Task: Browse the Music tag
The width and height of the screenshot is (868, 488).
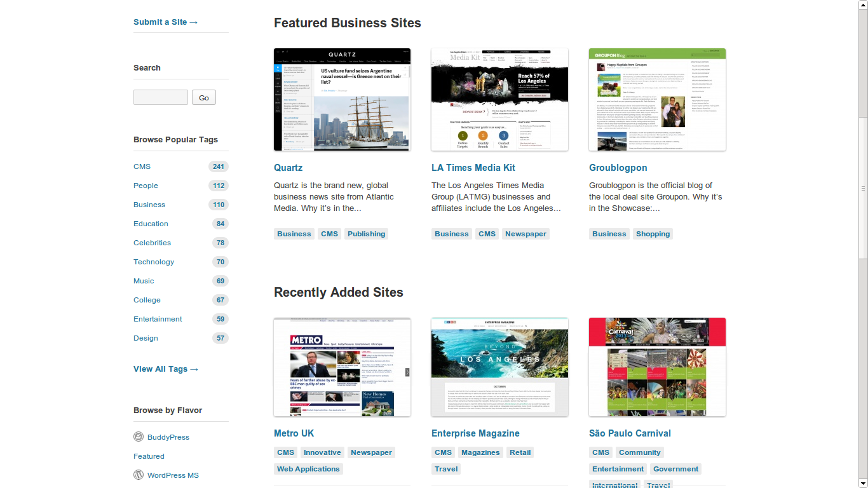Action: click(x=144, y=281)
